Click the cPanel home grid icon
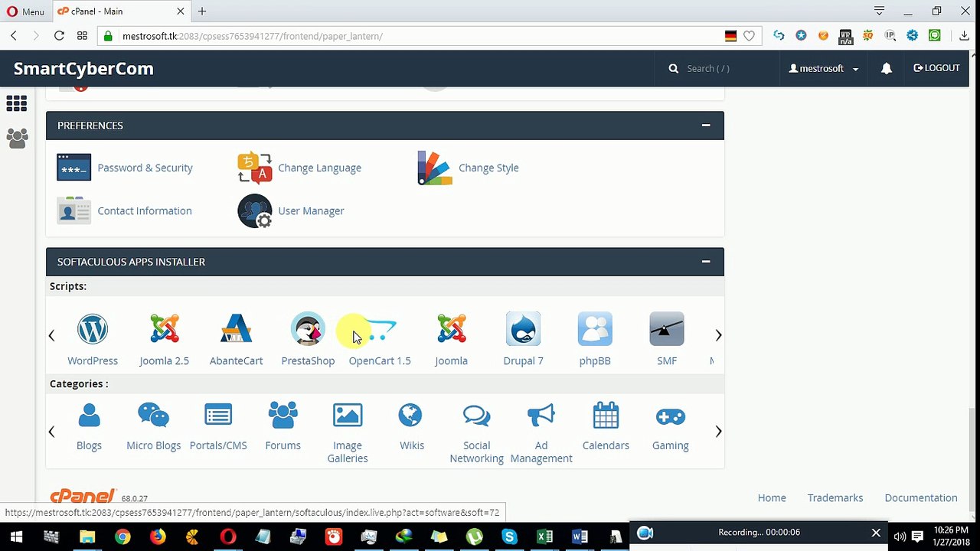 tap(17, 103)
